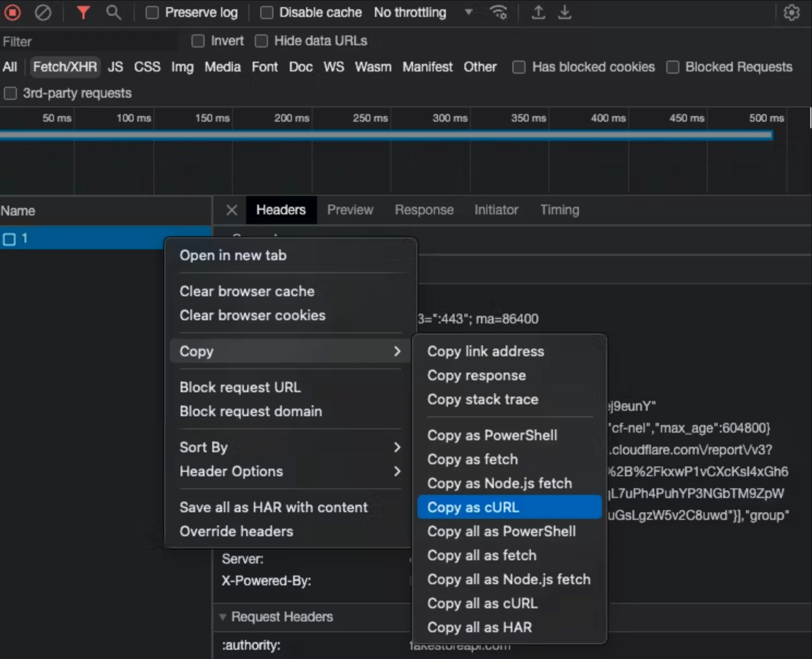
Task: Collapse the Request Headers section
Action: coord(223,617)
